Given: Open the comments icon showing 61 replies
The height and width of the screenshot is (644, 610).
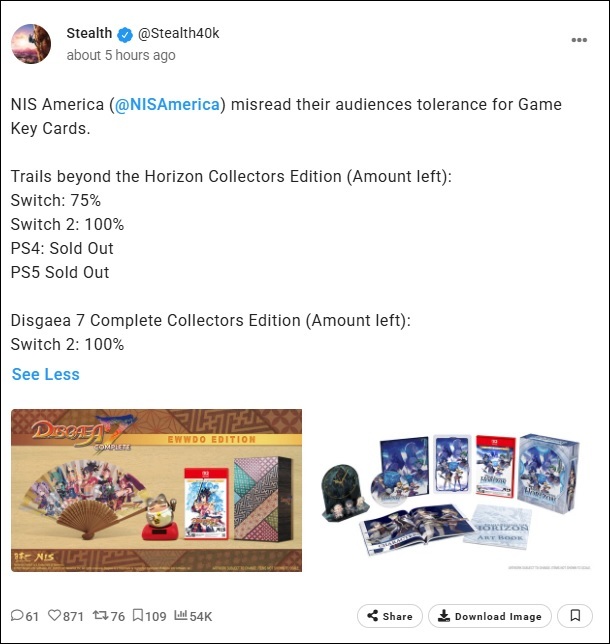Looking at the screenshot, I should point(17,615).
